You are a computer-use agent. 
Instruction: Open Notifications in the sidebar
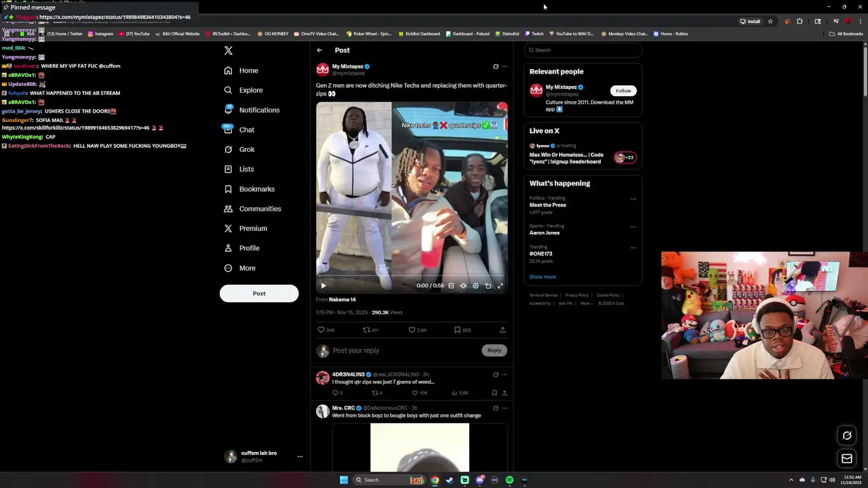pyautogui.click(x=251, y=110)
